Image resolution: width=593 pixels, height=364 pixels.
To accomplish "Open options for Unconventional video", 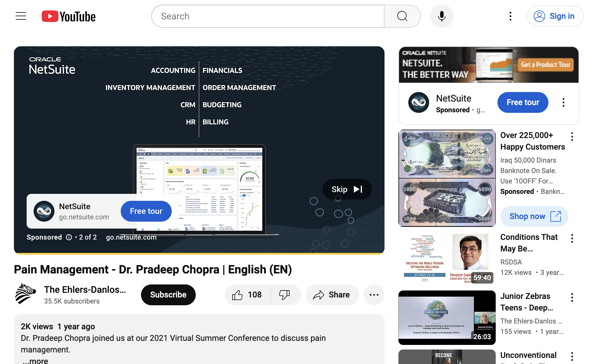I will [x=572, y=356].
